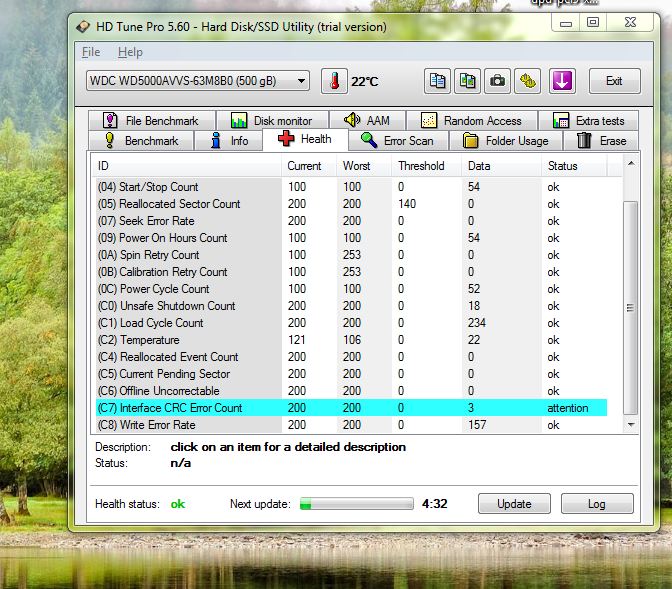This screenshot has width=672, height=589.
Task: Select the (C5) Current Pending Sector row
Action: (x=351, y=374)
